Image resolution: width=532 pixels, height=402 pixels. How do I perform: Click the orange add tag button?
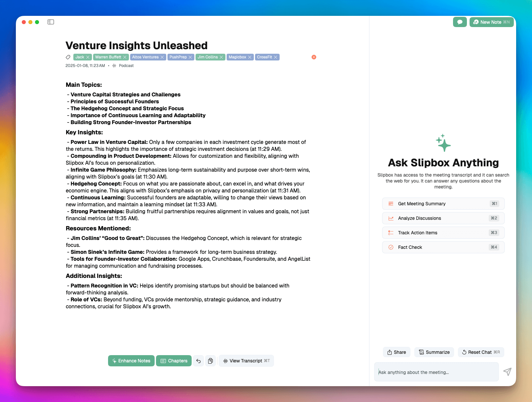pos(314,57)
